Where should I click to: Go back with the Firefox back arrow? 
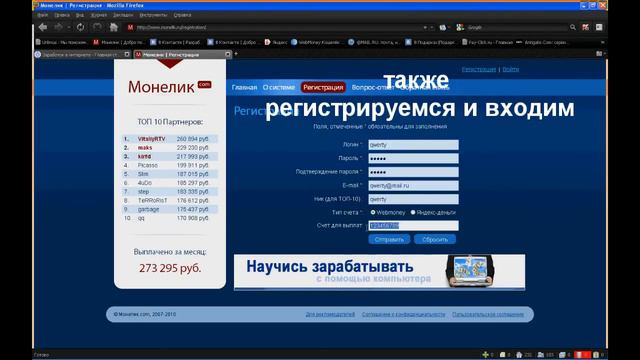tap(43, 27)
